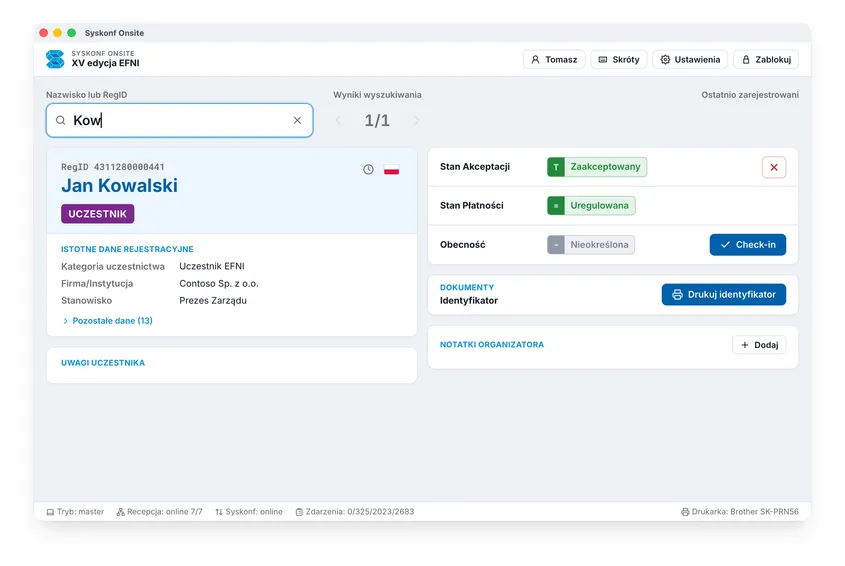Click the Zaakceptowany status badge

[597, 167]
